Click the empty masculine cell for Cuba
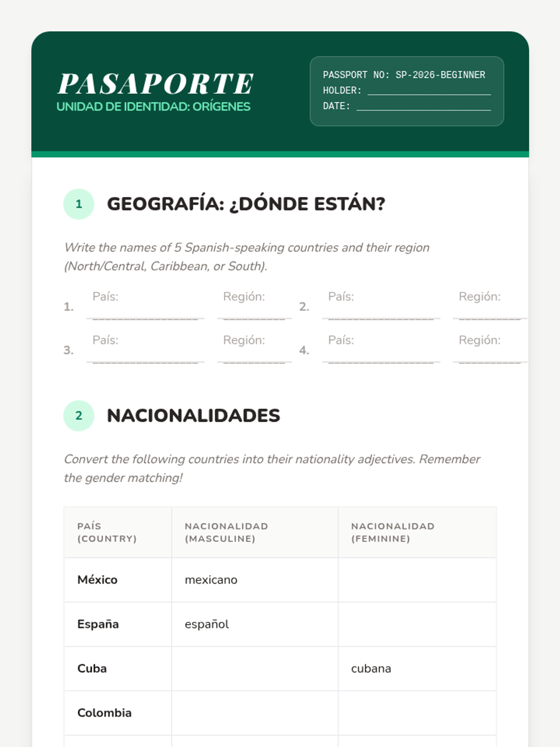Screen dimensions: 560x747 [254, 669]
